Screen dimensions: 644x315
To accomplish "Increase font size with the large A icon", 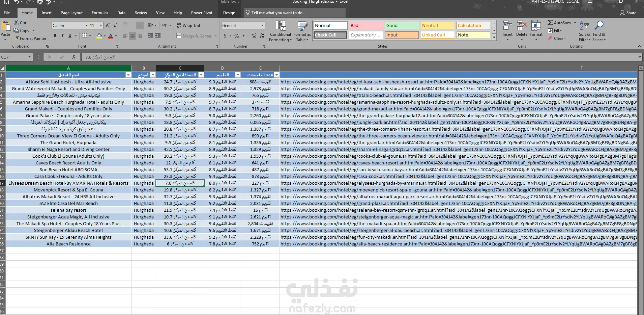I will click(x=108, y=26).
